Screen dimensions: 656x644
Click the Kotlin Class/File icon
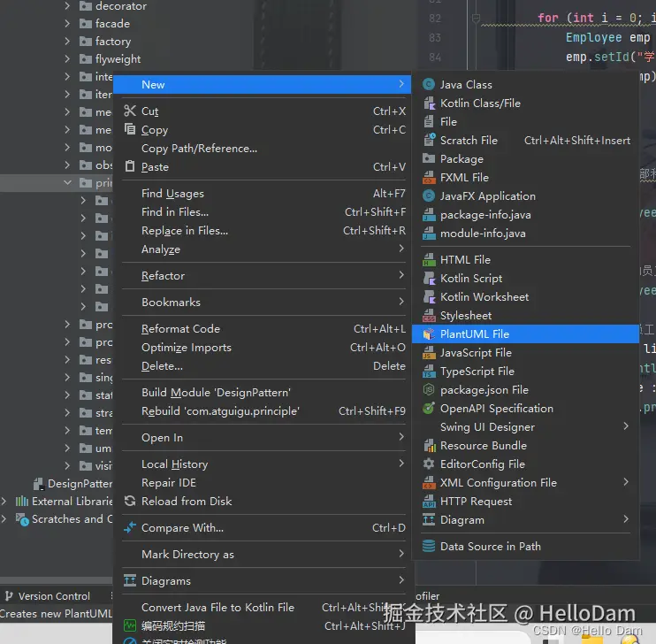tap(429, 103)
